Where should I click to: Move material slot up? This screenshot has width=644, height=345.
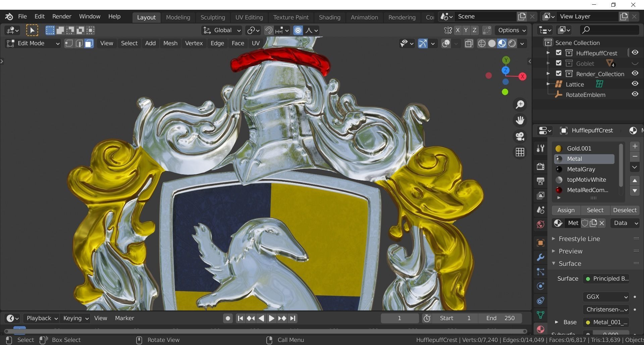635,181
